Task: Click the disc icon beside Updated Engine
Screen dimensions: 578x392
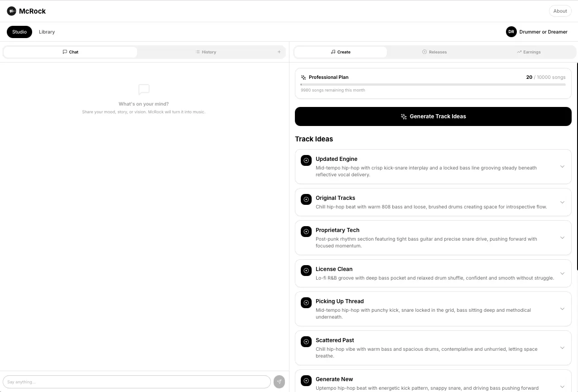Action: point(306,160)
